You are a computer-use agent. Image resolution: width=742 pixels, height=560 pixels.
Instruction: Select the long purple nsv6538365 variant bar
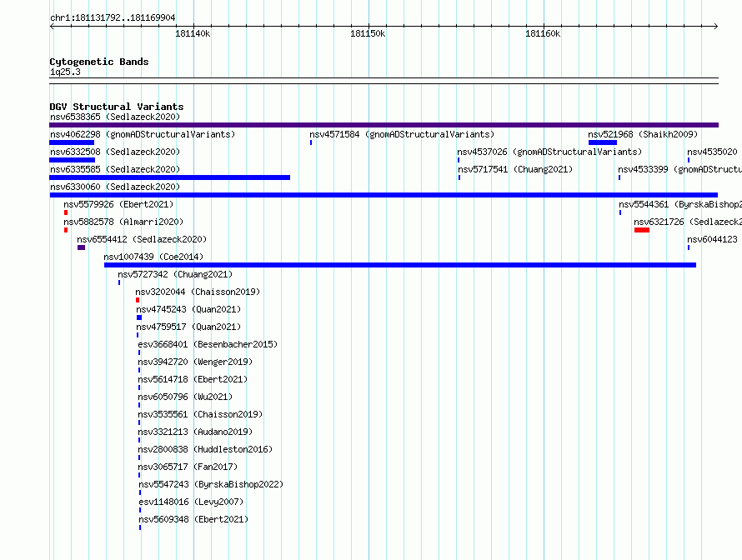pos(384,125)
